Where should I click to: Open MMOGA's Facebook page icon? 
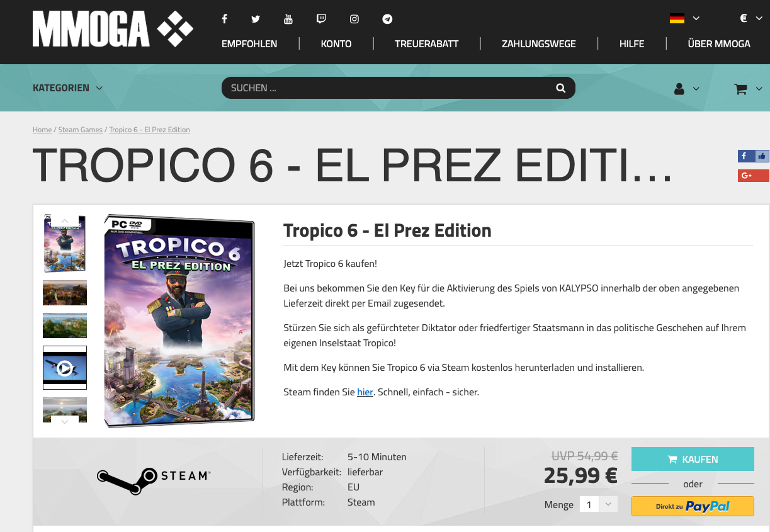click(x=224, y=19)
